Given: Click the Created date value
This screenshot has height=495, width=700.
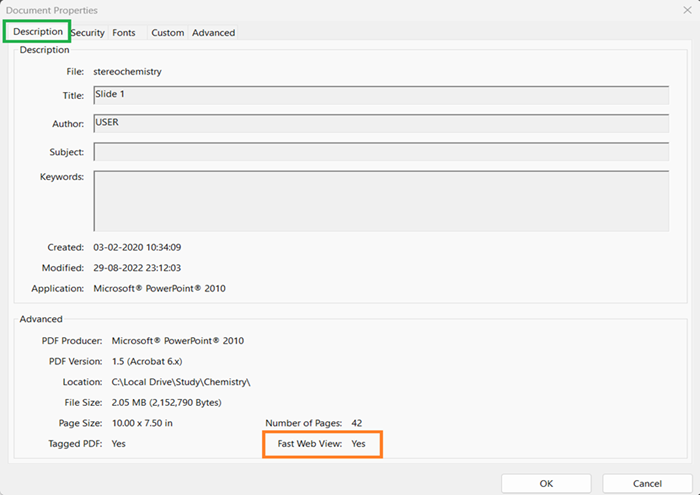Looking at the screenshot, I should click(137, 247).
